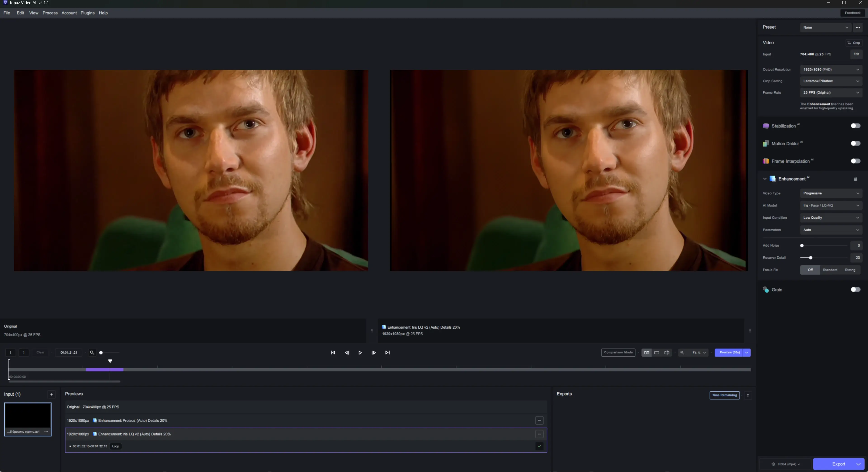This screenshot has width=868, height=472.
Task: Switch to split-view comparison icon
Action: pos(667,353)
